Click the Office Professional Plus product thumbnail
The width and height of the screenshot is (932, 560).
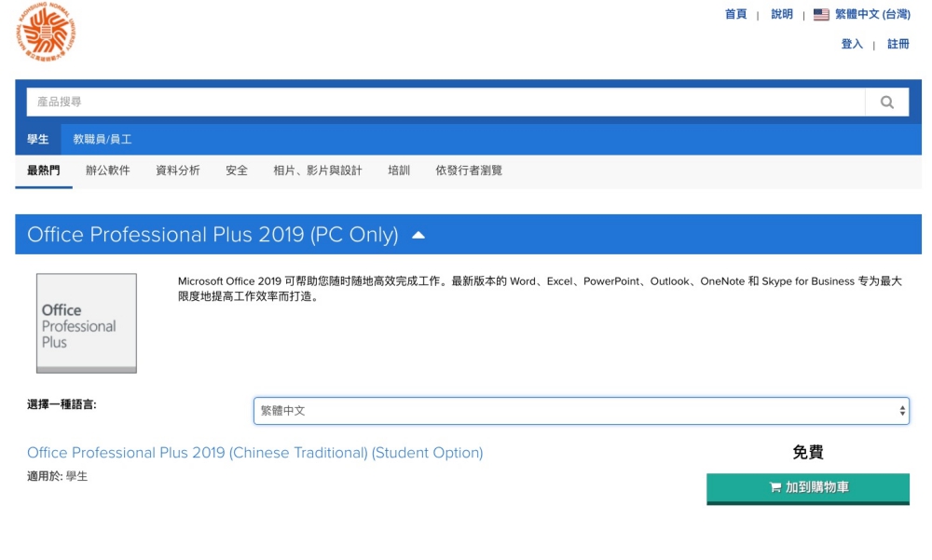[x=87, y=323]
